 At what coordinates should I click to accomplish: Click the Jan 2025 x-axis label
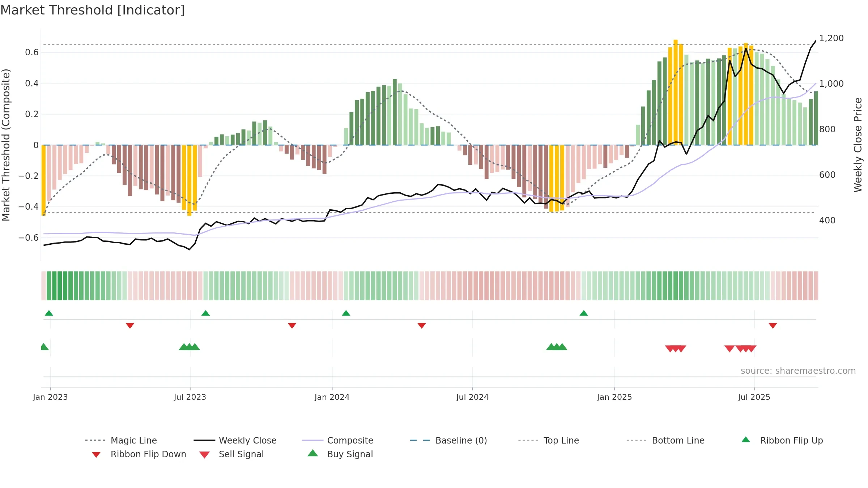coord(614,397)
